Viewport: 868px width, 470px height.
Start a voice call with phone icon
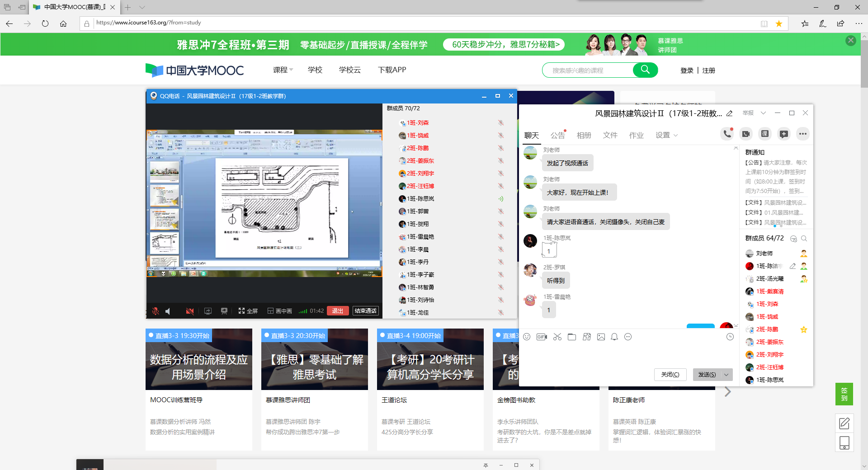tap(727, 134)
